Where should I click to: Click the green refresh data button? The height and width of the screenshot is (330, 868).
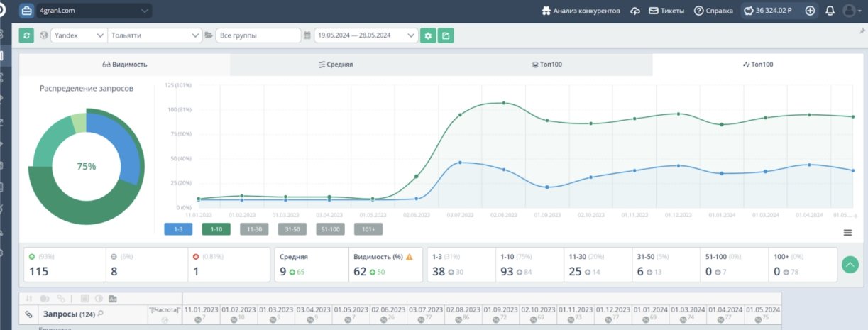point(26,35)
